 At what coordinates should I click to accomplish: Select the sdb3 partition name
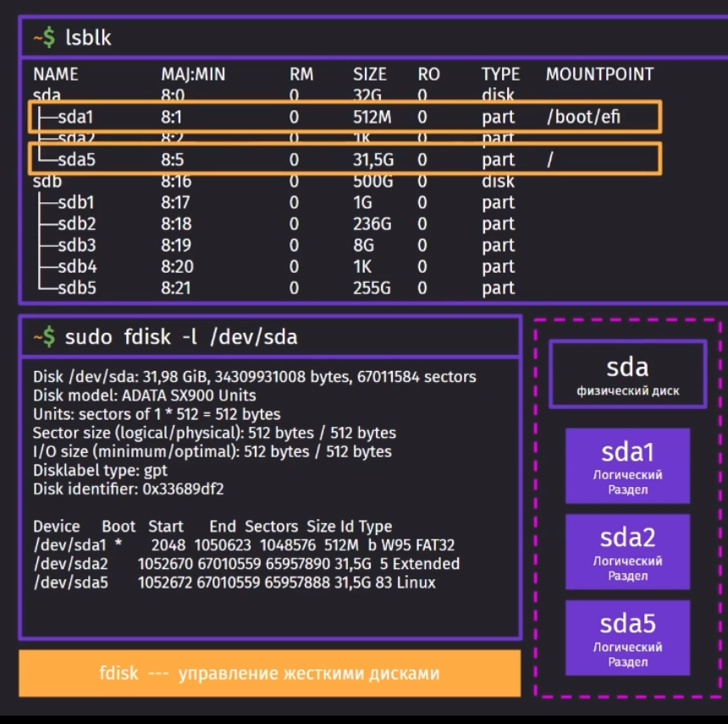[77, 246]
